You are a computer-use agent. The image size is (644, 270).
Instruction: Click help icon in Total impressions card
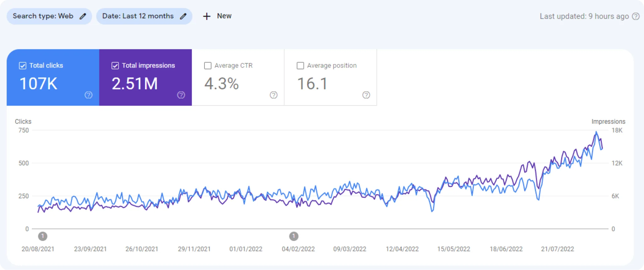pyautogui.click(x=181, y=95)
